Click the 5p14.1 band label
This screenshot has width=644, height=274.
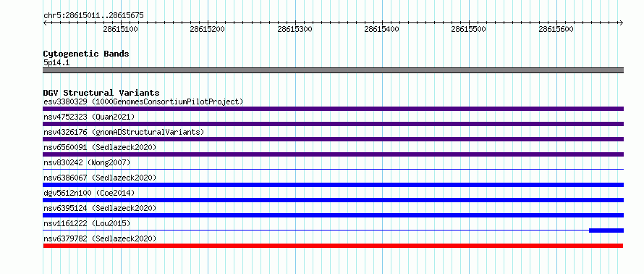[56, 62]
